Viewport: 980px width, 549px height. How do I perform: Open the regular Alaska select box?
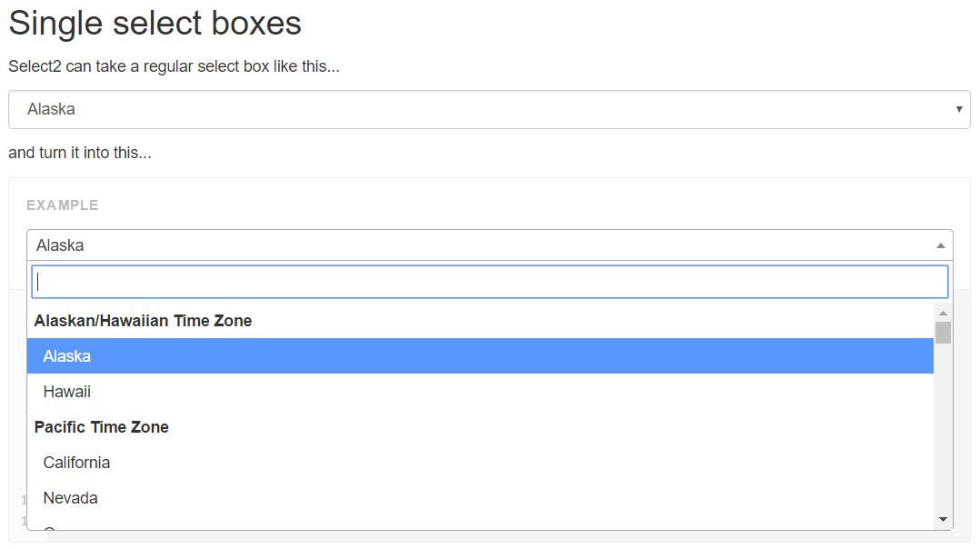click(489, 109)
